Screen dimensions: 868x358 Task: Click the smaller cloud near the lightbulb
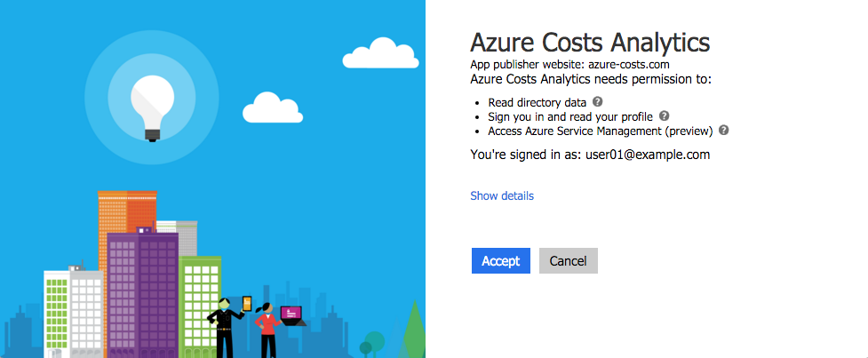(x=273, y=107)
